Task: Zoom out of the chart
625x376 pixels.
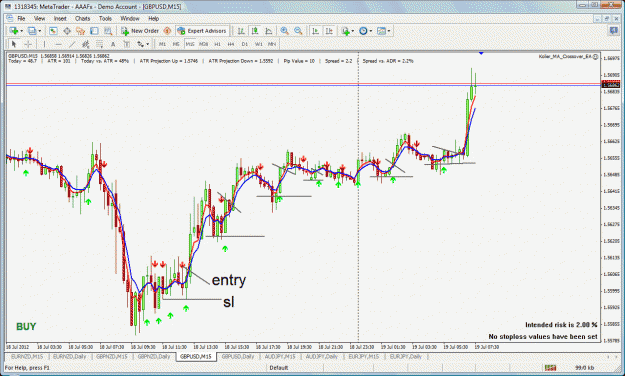Action: pos(298,31)
